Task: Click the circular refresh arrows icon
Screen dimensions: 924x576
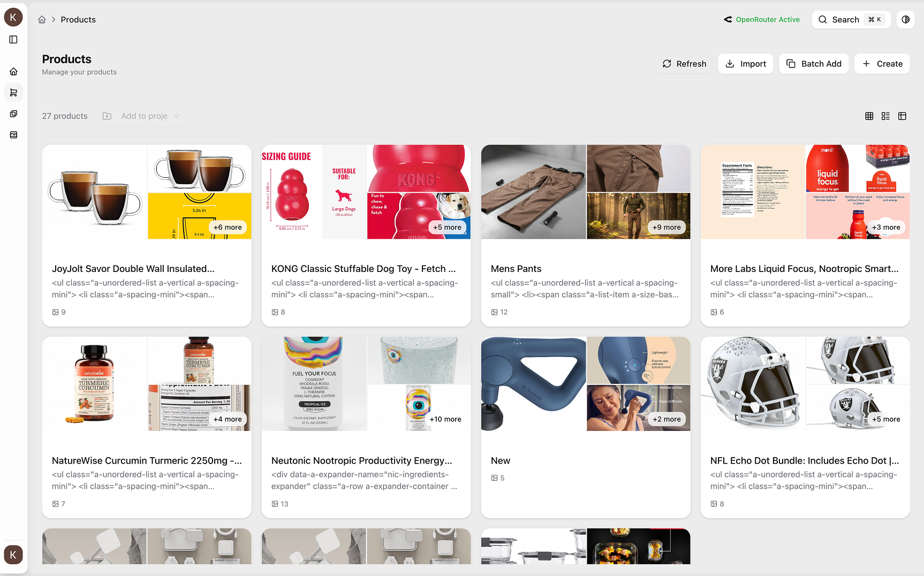Action: point(667,63)
